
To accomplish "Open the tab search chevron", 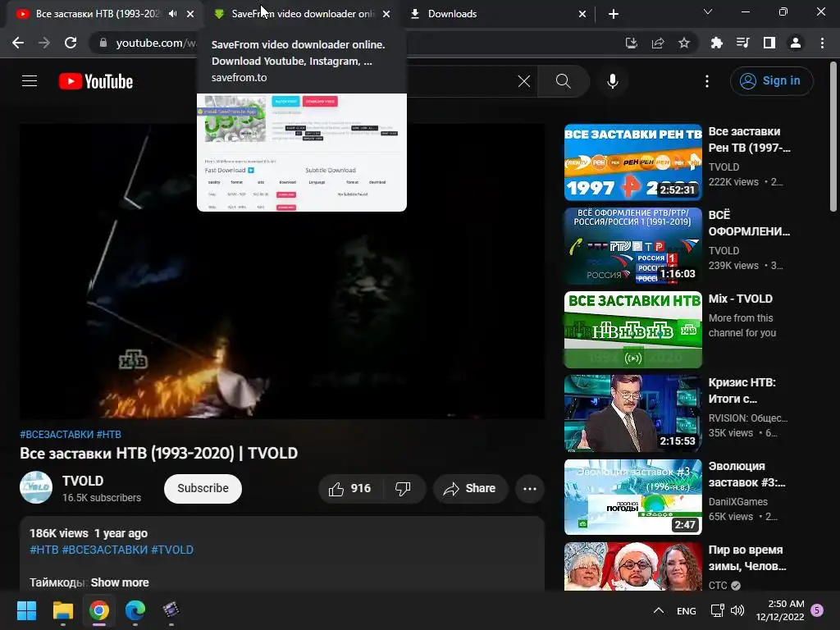I will (x=708, y=11).
